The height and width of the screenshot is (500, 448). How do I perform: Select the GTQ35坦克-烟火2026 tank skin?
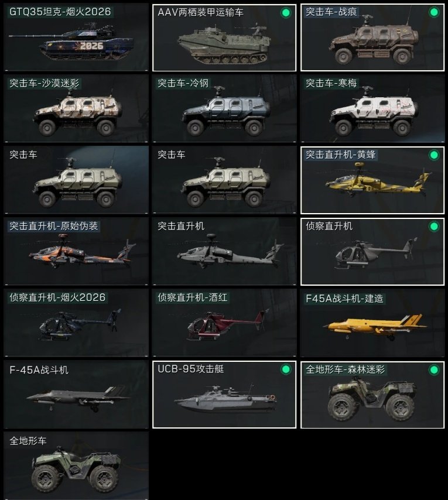(x=76, y=37)
